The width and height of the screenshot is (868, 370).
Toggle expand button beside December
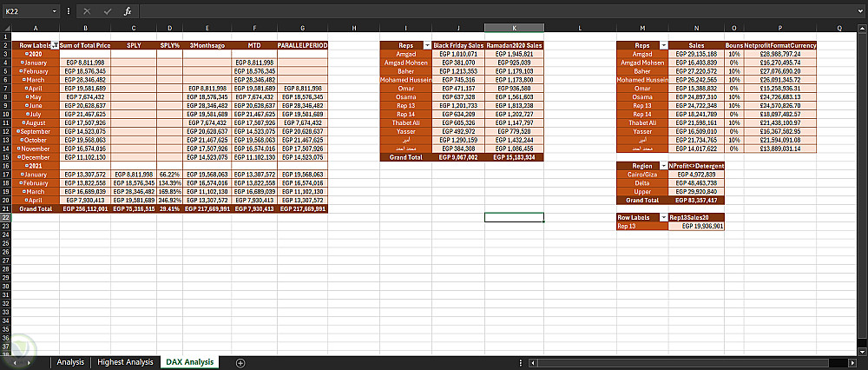(19, 157)
